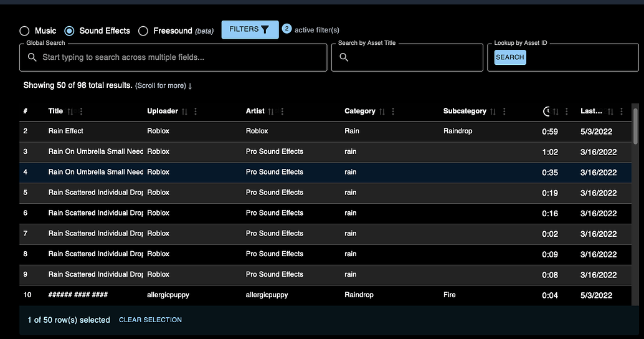
Task: Click the Scroll for more down arrow
Action: coord(190,86)
